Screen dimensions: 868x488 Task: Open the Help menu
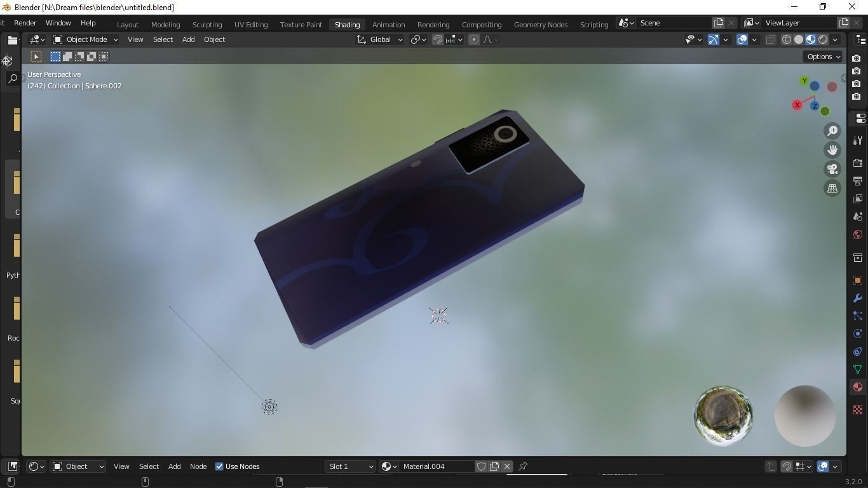click(x=88, y=23)
